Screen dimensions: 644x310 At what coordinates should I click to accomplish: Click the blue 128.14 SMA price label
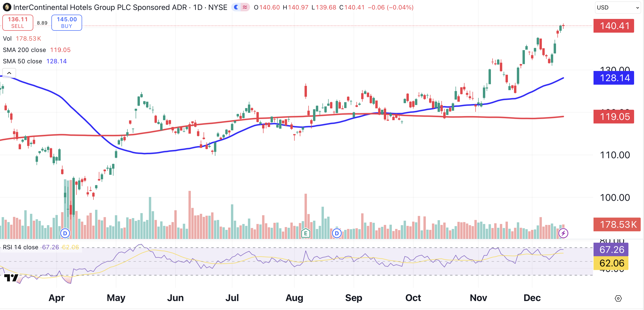point(614,78)
